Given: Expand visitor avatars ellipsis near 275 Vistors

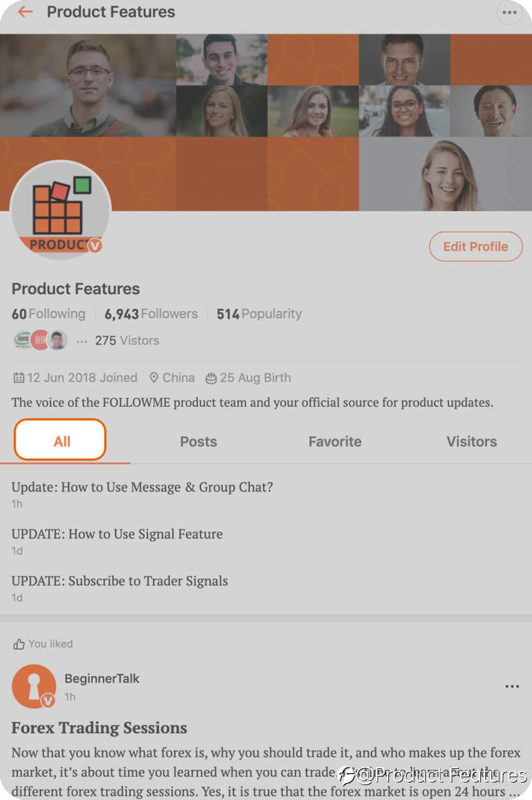Looking at the screenshot, I should coord(82,341).
